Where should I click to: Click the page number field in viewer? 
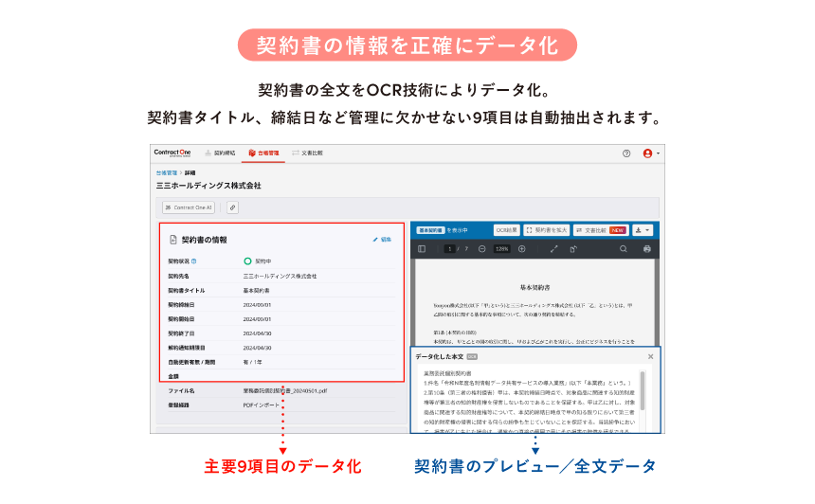point(449,249)
